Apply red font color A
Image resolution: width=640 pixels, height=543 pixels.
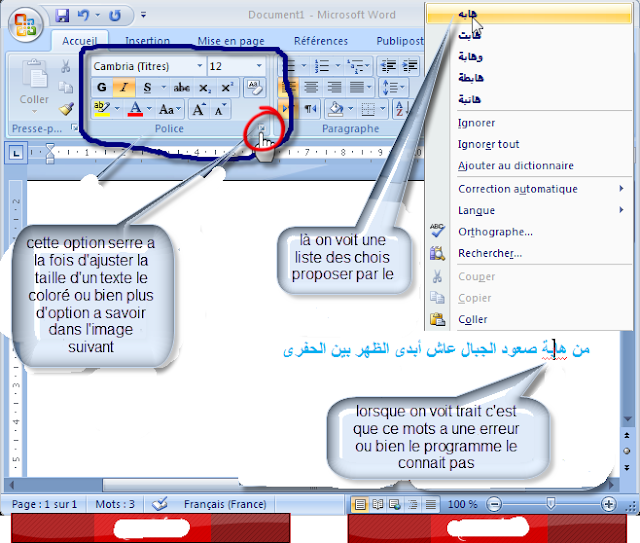coord(135,109)
